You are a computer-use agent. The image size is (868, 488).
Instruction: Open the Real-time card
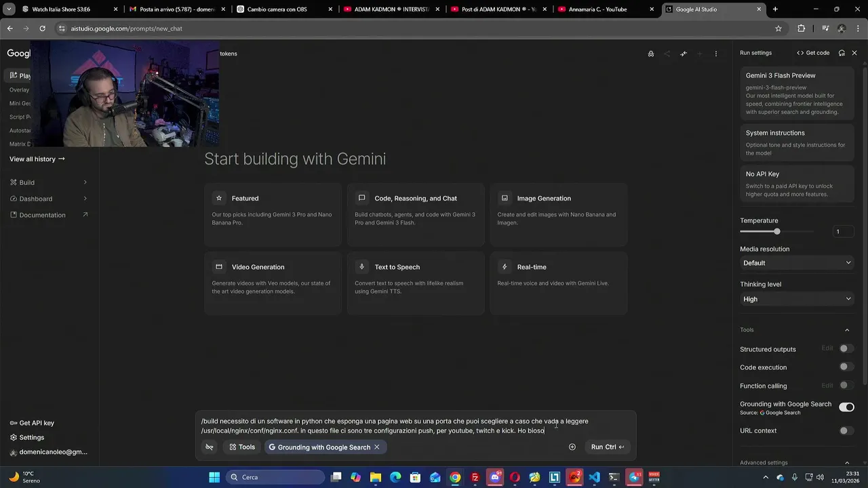[x=559, y=283]
